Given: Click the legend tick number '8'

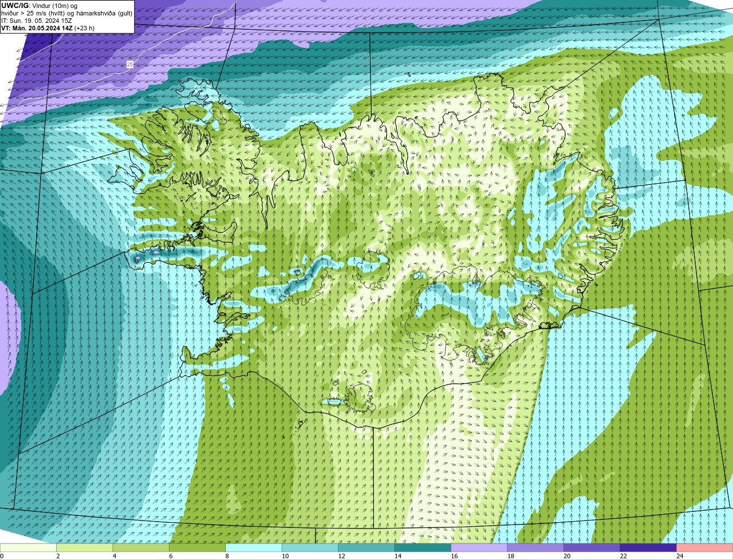Looking at the screenshot, I should click(x=227, y=556).
